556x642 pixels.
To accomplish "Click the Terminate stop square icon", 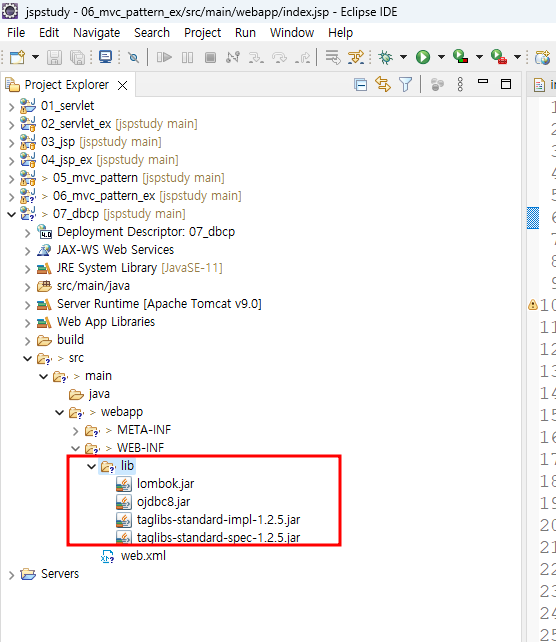I will [210, 57].
